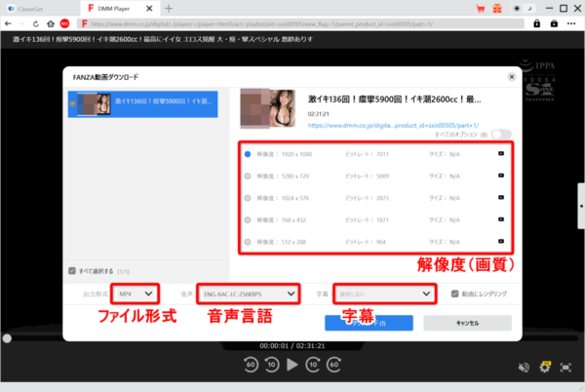The height and width of the screenshot is (392, 585).
Task: Click the blue download button
Action: (x=369, y=323)
